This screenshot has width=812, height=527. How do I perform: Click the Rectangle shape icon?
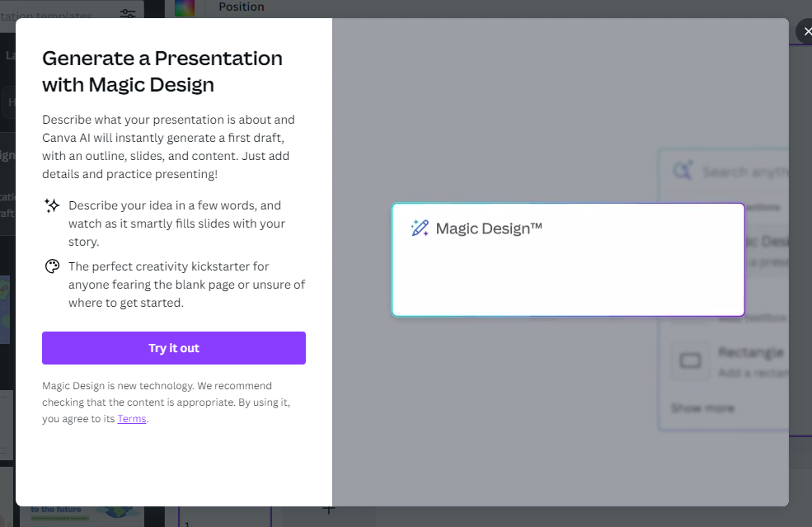tap(690, 360)
